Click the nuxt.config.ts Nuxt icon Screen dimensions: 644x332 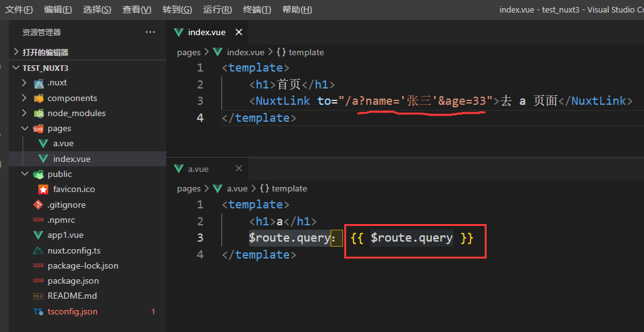tap(38, 250)
